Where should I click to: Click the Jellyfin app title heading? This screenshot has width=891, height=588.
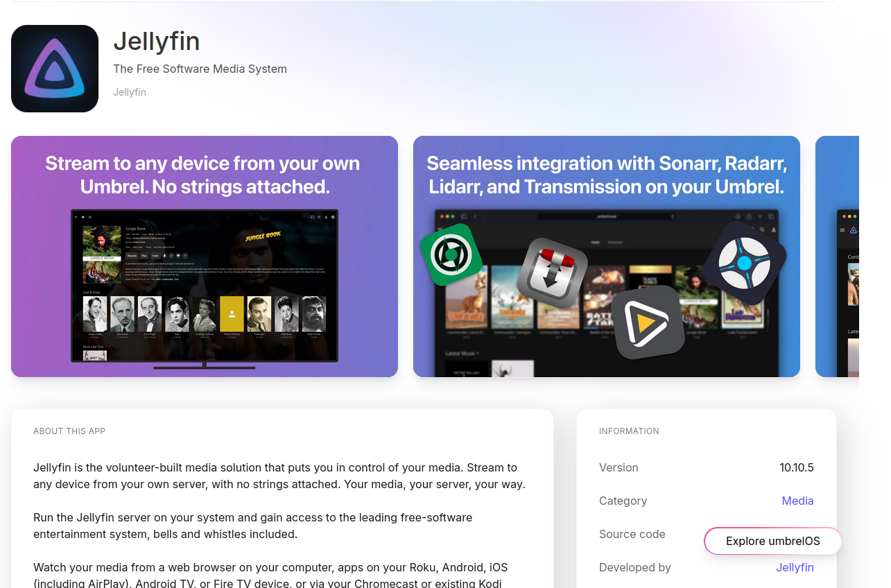click(157, 42)
